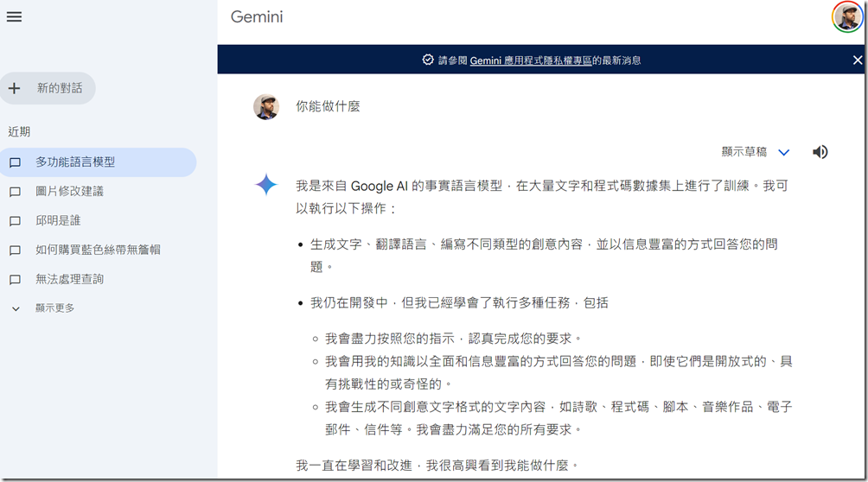This screenshot has height=482, width=868.
Task: Click the verified check icon in banner
Action: click(x=428, y=60)
